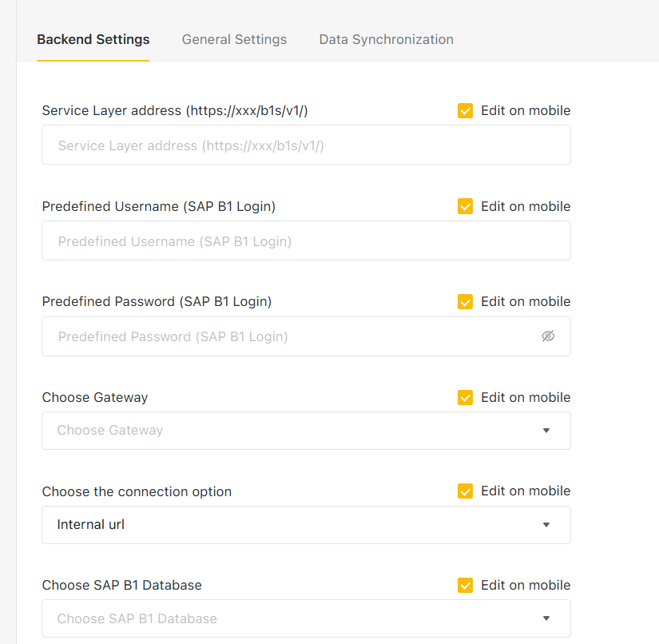This screenshot has height=644, width=659.
Task: Click the arrow icon in SAP B1 Database
Action: [x=546, y=618]
